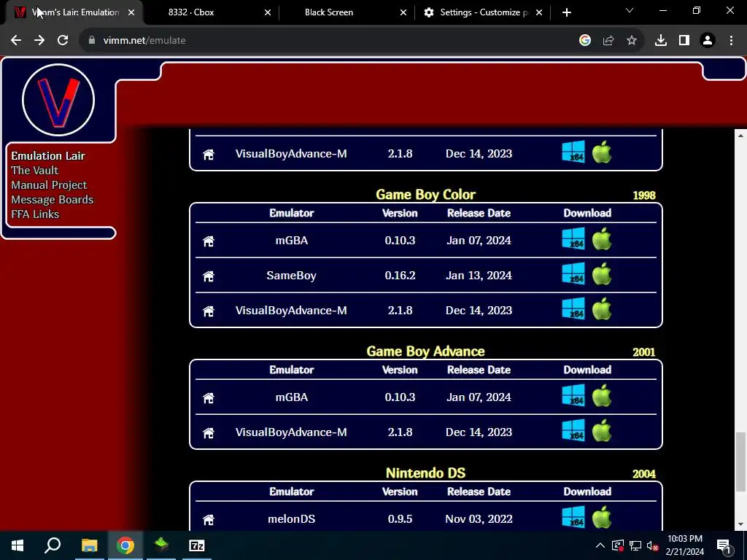Open tab search chevron
The height and width of the screenshot is (560, 747).
(x=630, y=10)
